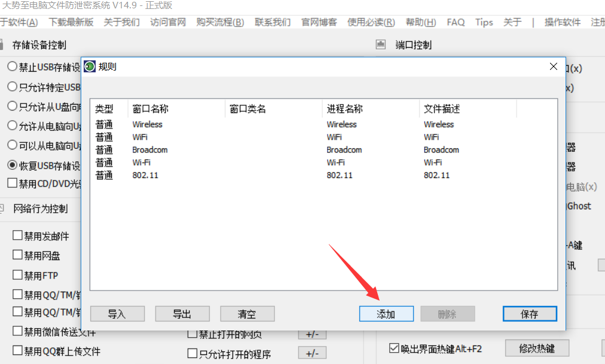Click the 清空 button
605x364 pixels.
point(247,314)
